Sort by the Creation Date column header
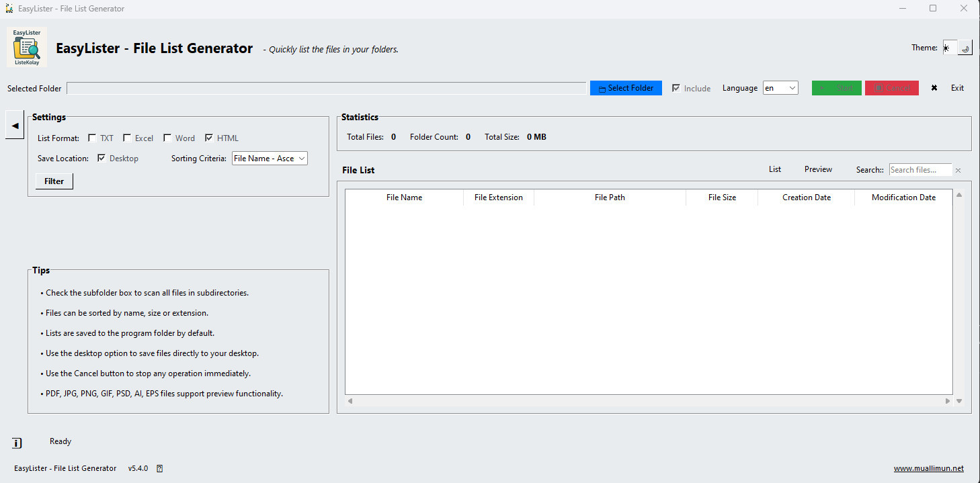 point(807,197)
